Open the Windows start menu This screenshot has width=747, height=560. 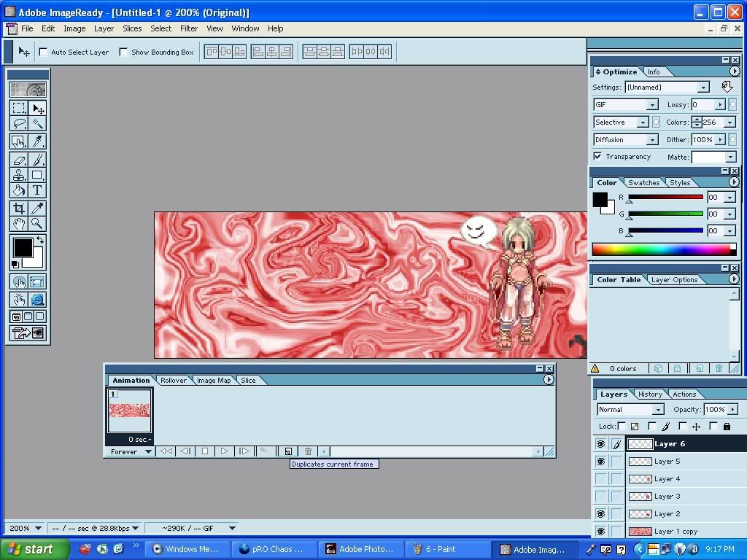pyautogui.click(x=34, y=549)
